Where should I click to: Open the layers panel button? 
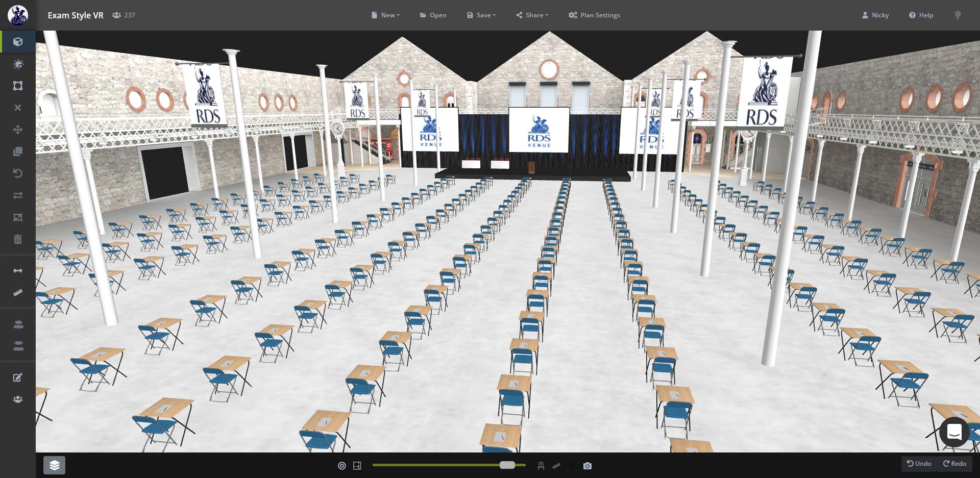pos(55,465)
